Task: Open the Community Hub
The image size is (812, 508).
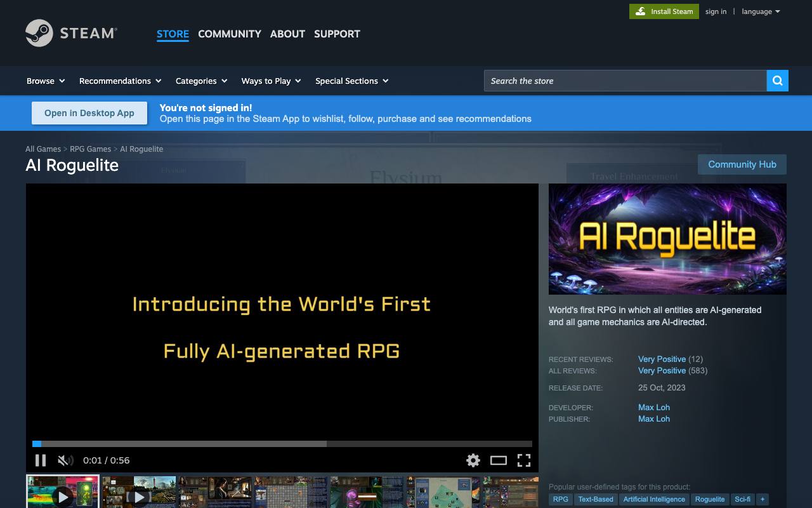Action: [742, 164]
